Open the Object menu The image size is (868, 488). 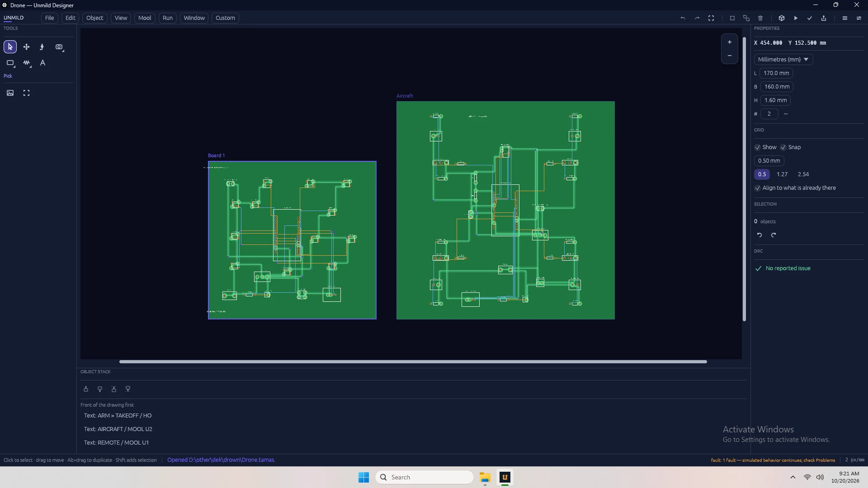95,18
